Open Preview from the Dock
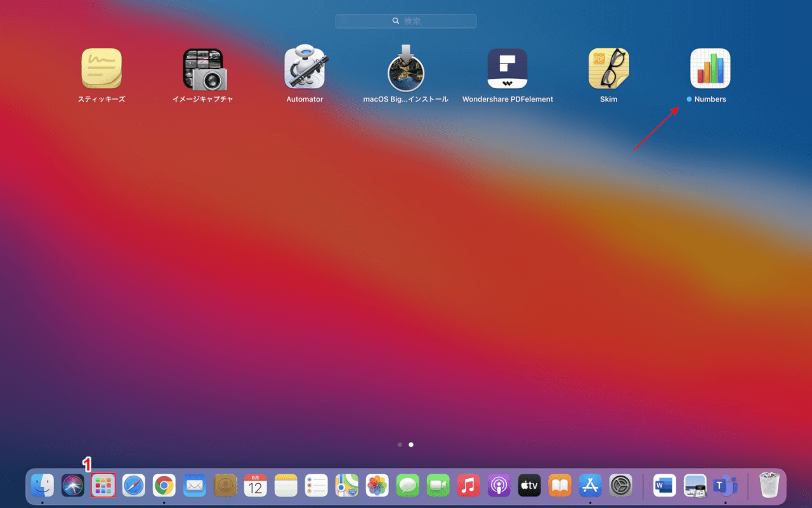The height and width of the screenshot is (508, 812). (695, 486)
